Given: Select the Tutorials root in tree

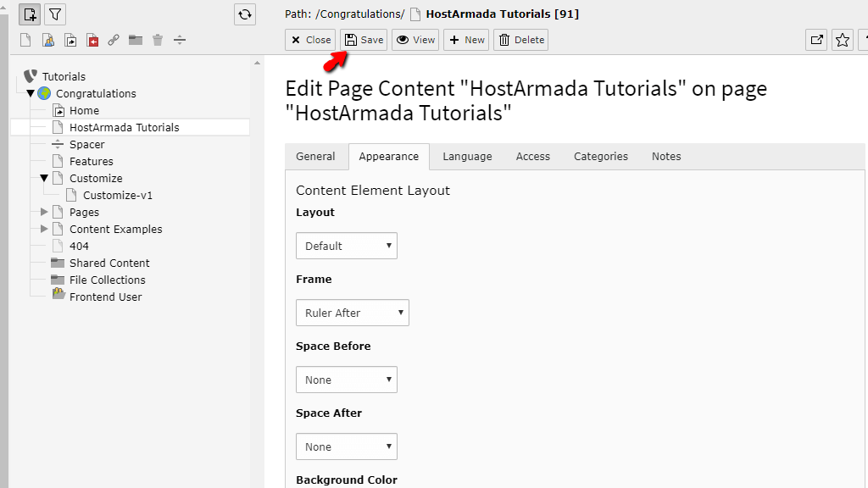Looking at the screenshot, I should [x=64, y=76].
